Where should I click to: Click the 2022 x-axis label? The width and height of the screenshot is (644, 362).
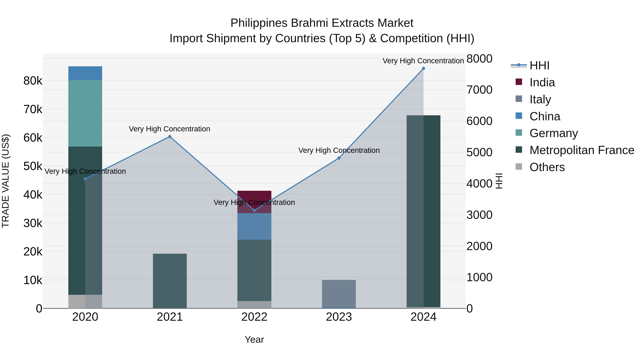click(x=254, y=317)
